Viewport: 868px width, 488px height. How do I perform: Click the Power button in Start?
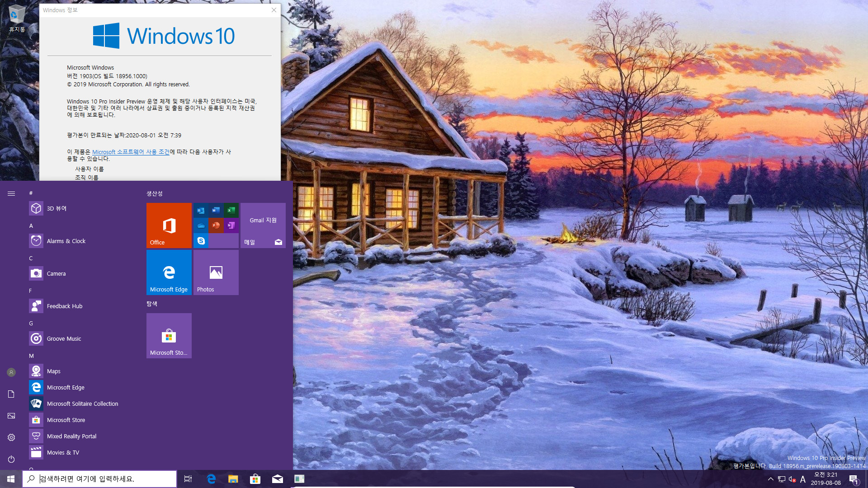coord(11,459)
